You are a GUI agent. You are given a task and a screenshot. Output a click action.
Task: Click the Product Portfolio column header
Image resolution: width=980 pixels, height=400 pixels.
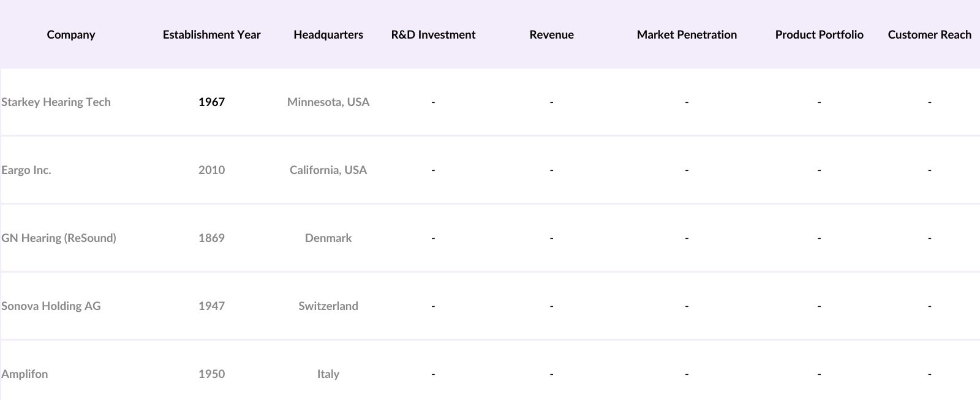[x=820, y=34]
